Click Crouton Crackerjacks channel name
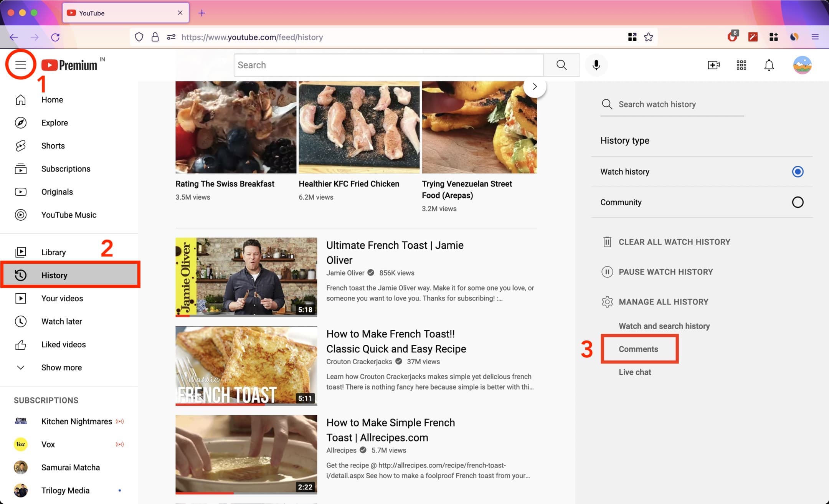This screenshot has height=504, width=829. [x=359, y=362]
